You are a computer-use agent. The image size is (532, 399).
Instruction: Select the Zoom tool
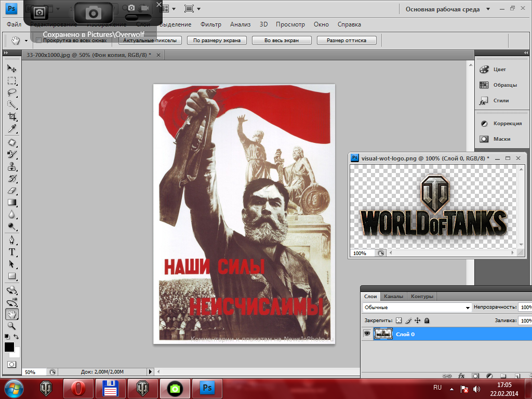pos(12,326)
